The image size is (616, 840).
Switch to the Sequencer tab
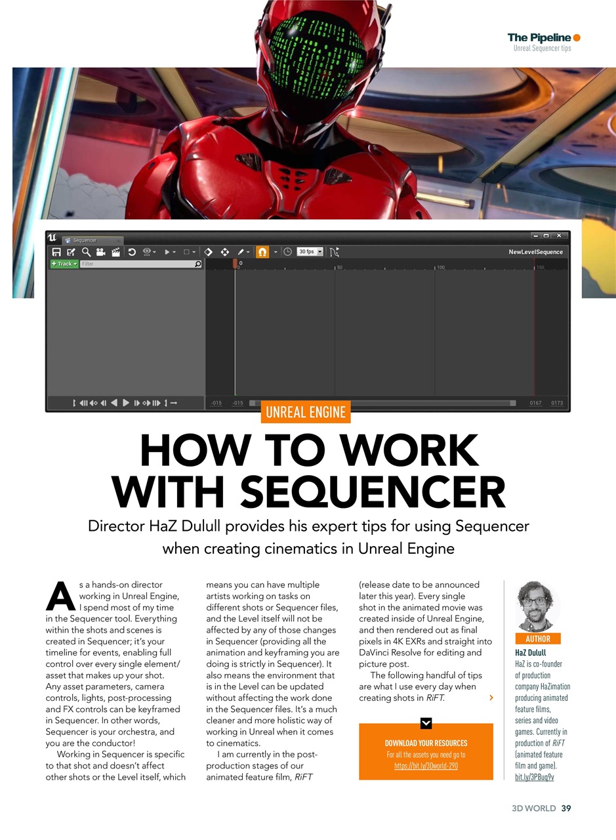pyautogui.click(x=85, y=240)
